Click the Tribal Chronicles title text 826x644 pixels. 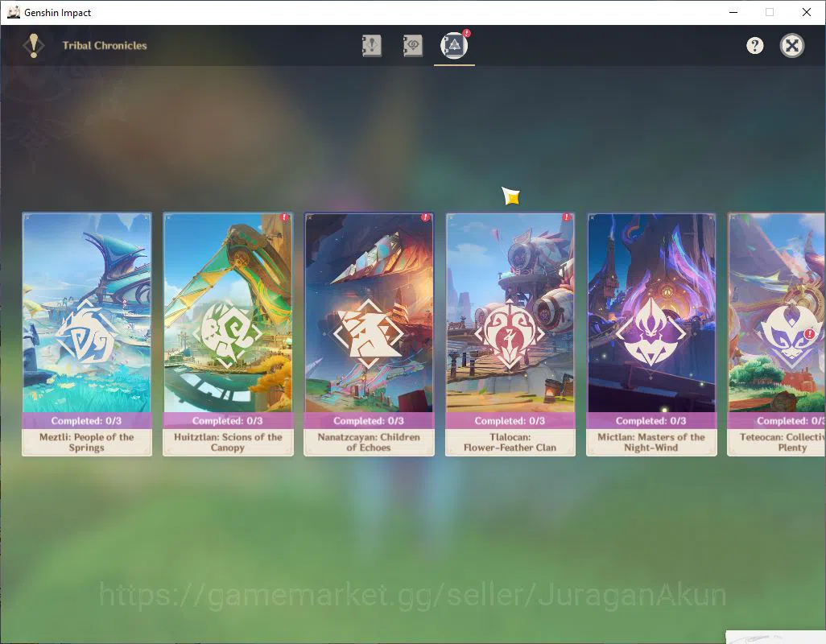click(105, 46)
